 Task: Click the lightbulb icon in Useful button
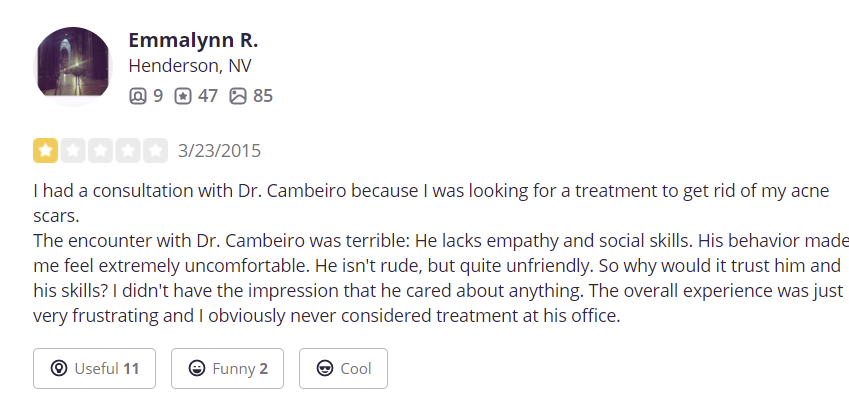(58, 368)
